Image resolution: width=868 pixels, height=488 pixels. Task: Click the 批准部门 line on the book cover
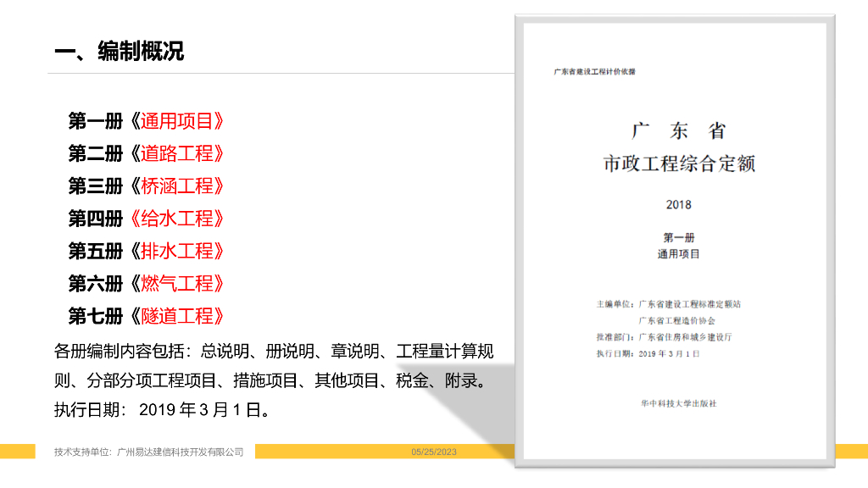point(664,336)
